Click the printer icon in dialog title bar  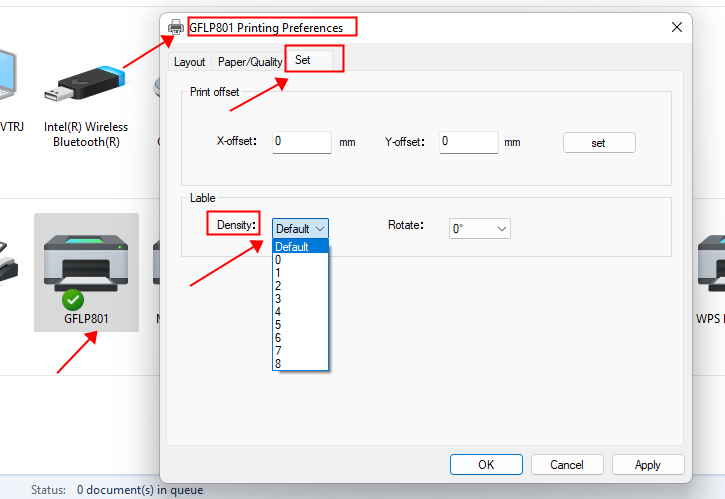(x=176, y=27)
